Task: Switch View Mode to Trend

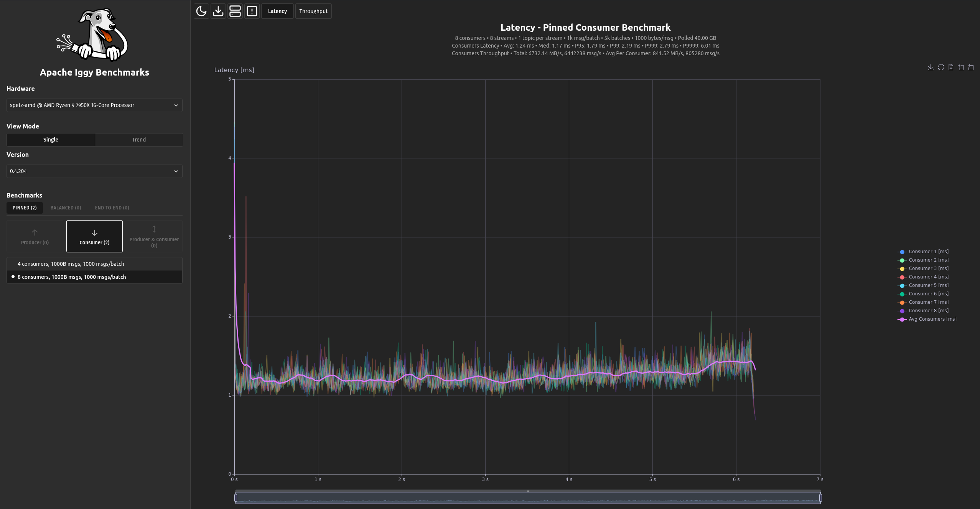Action: click(139, 140)
